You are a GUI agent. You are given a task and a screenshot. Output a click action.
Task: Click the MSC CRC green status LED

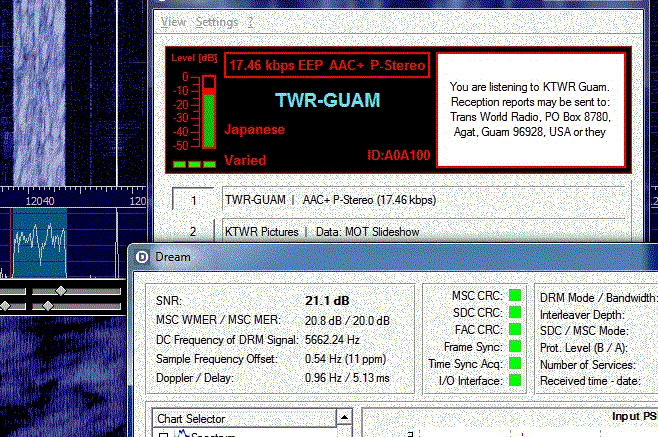click(515, 295)
